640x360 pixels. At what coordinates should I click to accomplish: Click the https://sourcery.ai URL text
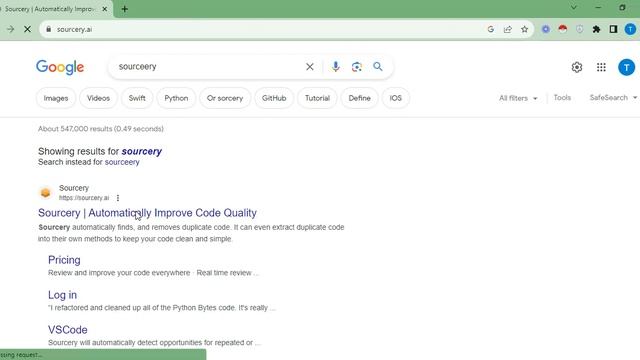click(x=84, y=198)
